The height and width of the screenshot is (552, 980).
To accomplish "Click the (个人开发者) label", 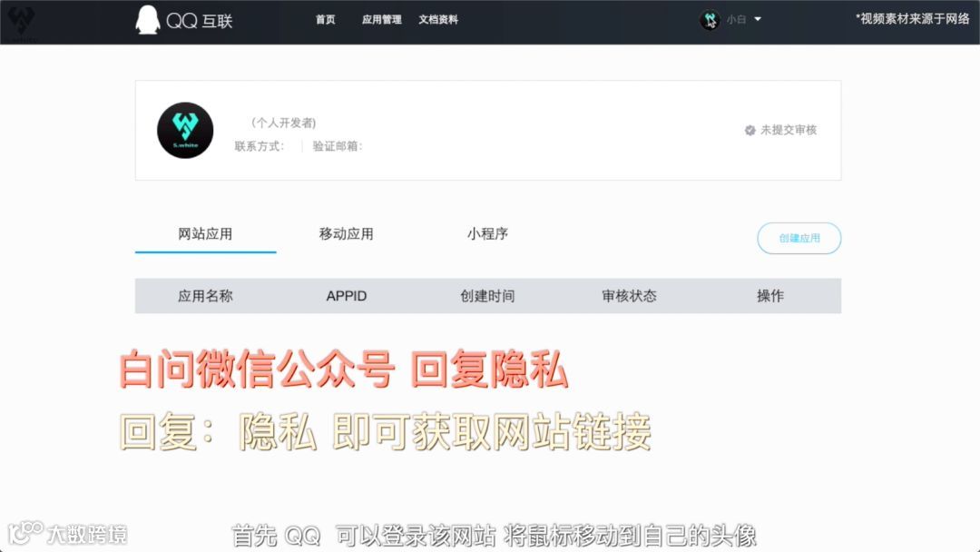I will tap(283, 123).
